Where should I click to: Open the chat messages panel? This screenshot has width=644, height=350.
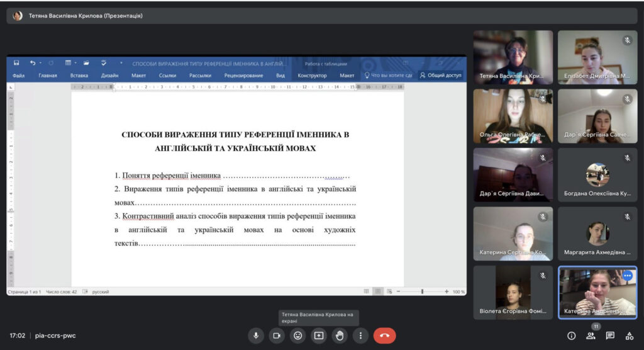[x=610, y=336]
